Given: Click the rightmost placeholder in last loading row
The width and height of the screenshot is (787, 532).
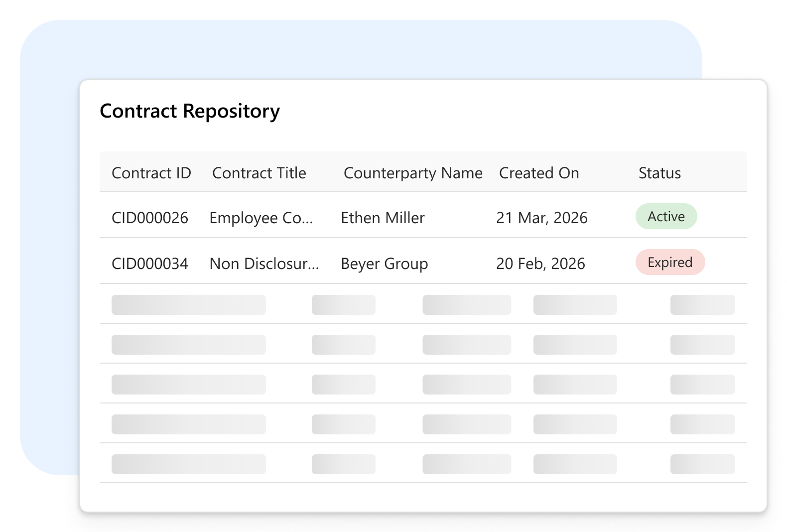Looking at the screenshot, I should (x=702, y=464).
